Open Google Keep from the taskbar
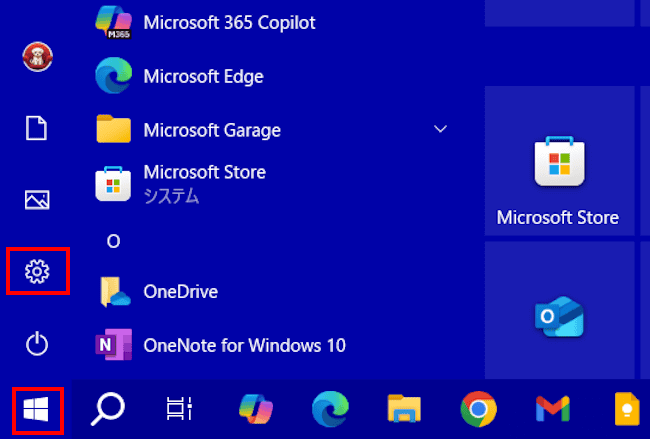This screenshot has width=650, height=439. pyautogui.click(x=627, y=409)
